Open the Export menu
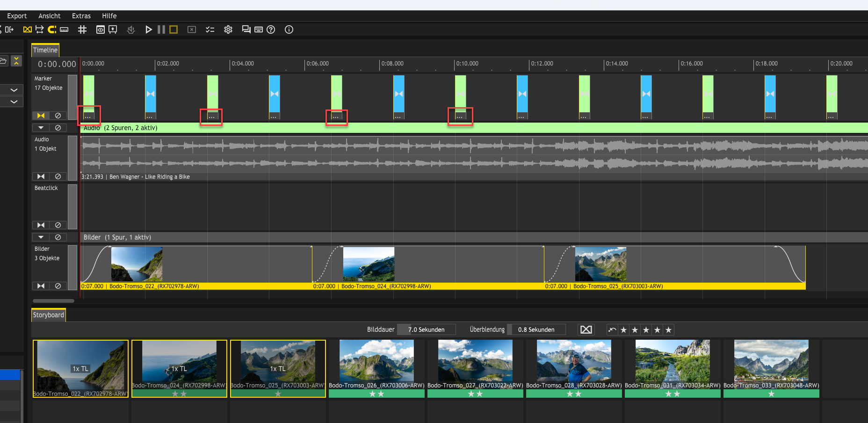Image resolution: width=868 pixels, height=423 pixels. (17, 16)
